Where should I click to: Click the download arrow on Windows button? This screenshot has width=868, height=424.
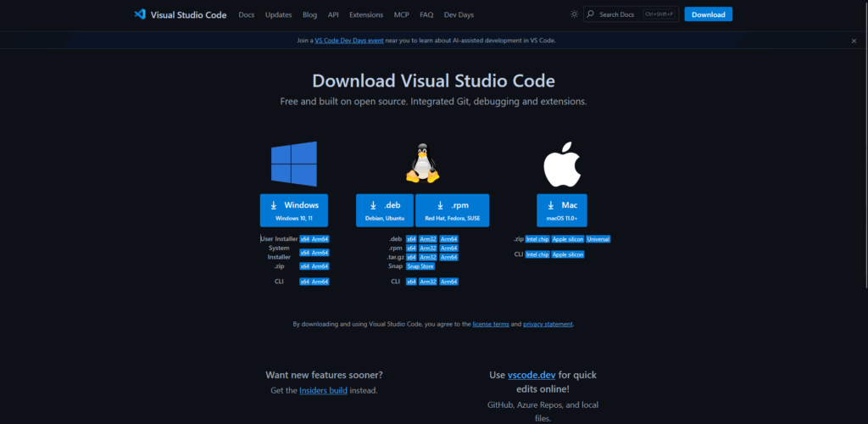pyautogui.click(x=274, y=205)
